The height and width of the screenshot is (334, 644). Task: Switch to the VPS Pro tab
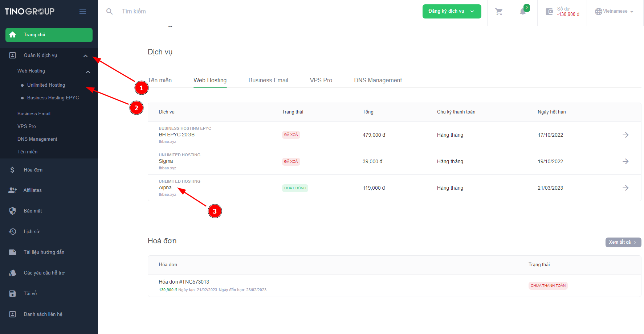coord(321,80)
